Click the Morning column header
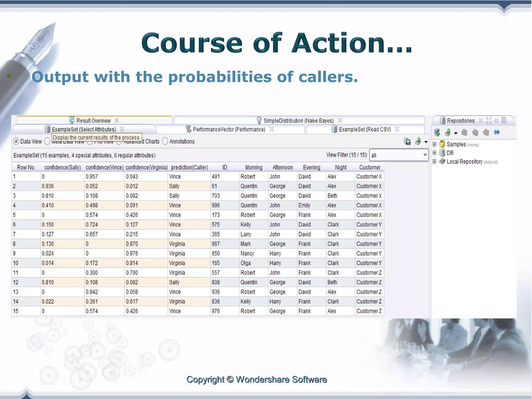532x399 pixels. click(x=254, y=167)
